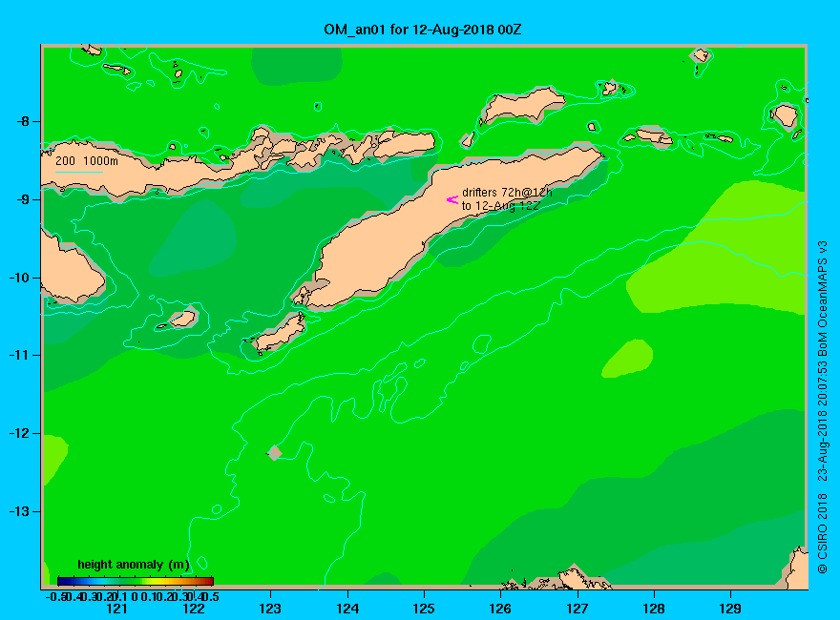Image resolution: width=840 pixels, height=620 pixels.
Task: Click longitude tick label 124
Action: tap(347, 609)
